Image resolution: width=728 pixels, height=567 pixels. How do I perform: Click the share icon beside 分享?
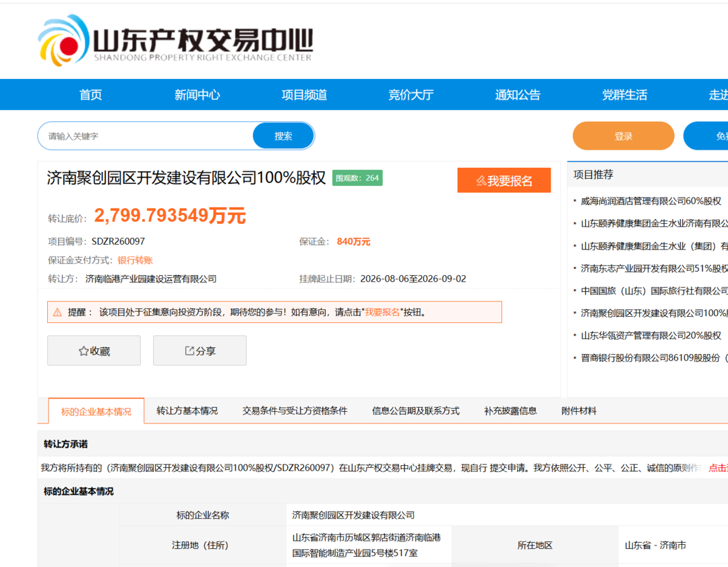(189, 351)
